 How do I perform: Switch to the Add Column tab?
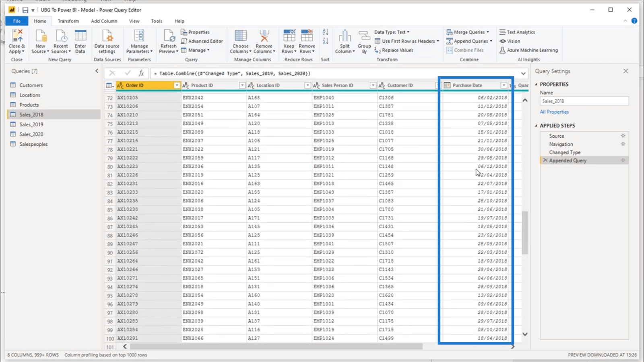pos(104,21)
